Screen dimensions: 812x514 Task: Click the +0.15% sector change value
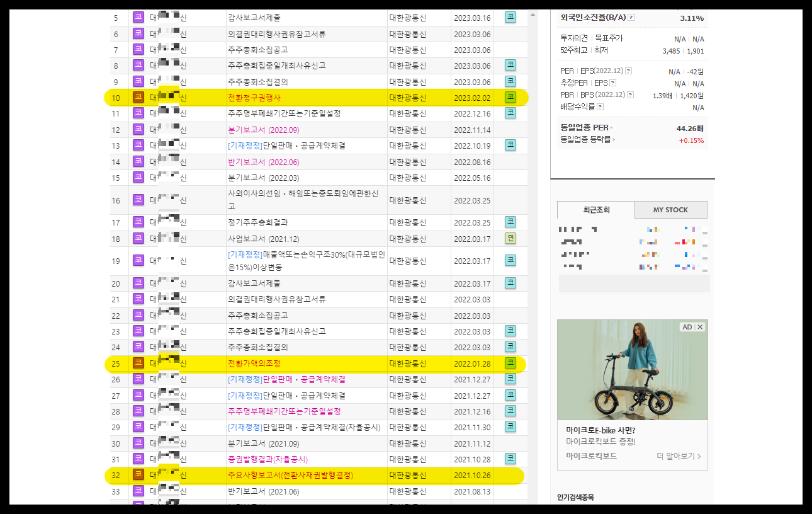[691, 140]
